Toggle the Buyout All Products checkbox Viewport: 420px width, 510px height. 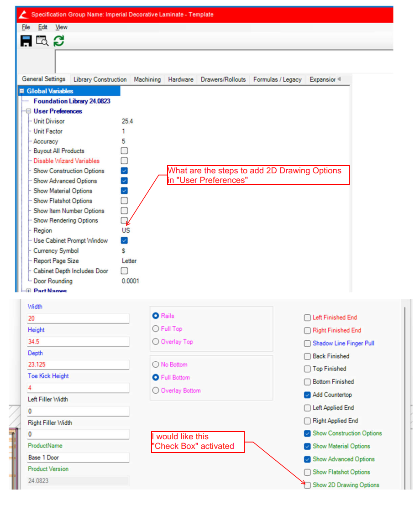click(x=124, y=151)
